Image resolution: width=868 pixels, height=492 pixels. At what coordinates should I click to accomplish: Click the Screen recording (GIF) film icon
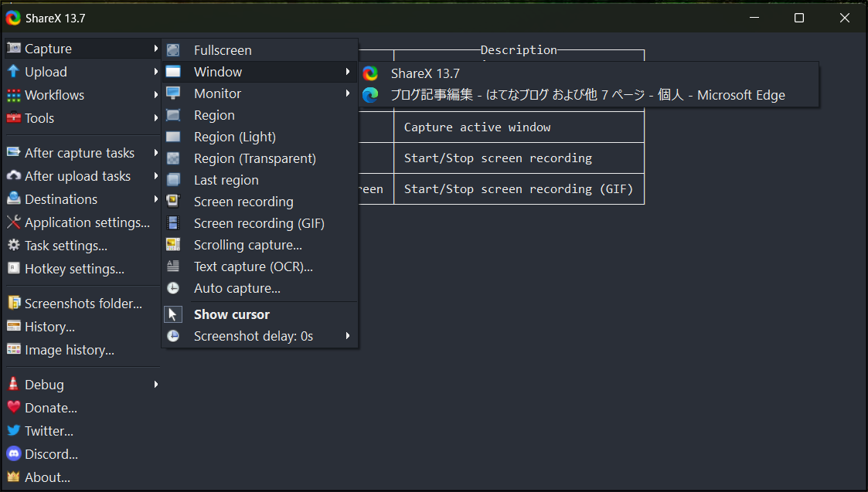[173, 223]
